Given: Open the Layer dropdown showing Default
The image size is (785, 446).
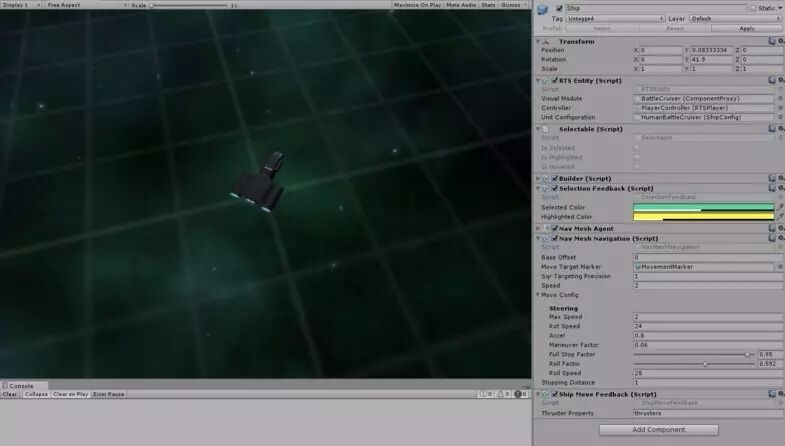Looking at the screenshot, I should [x=735, y=19].
